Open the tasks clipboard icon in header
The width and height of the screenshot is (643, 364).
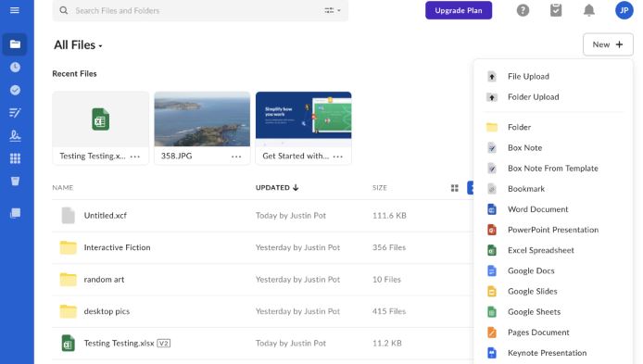pos(556,10)
